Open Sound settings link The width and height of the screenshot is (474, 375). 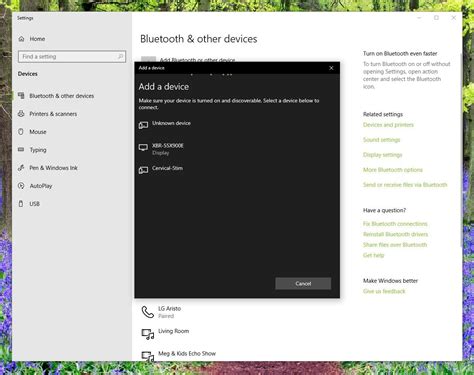point(381,140)
